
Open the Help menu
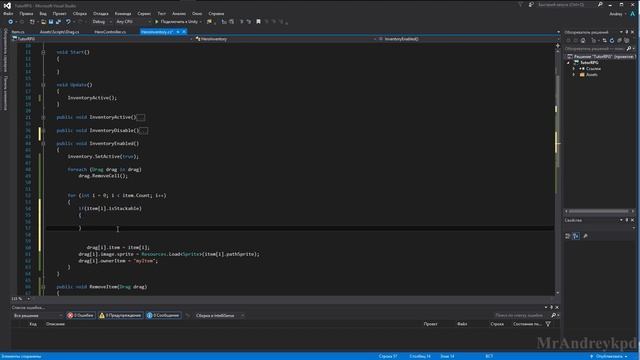click(x=216, y=13)
